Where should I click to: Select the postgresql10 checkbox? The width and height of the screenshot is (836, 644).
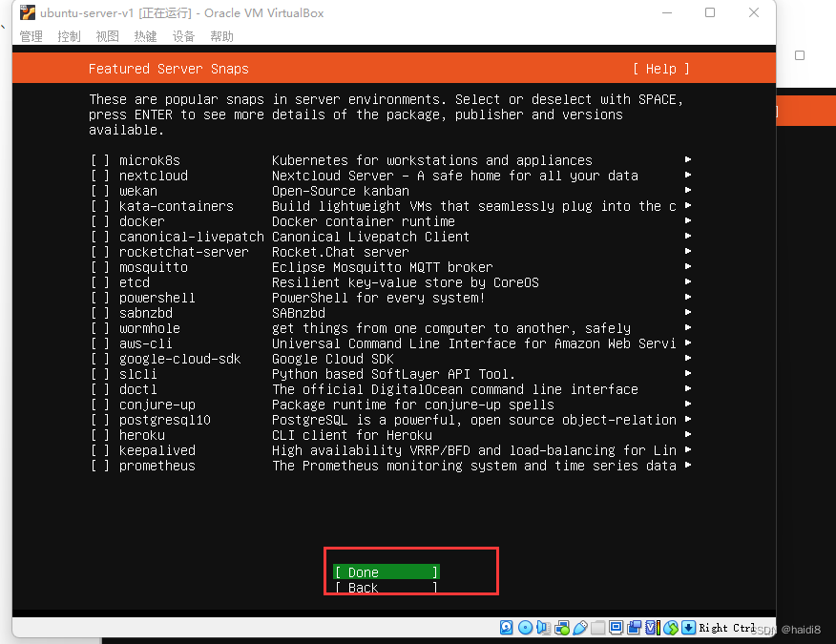99,420
